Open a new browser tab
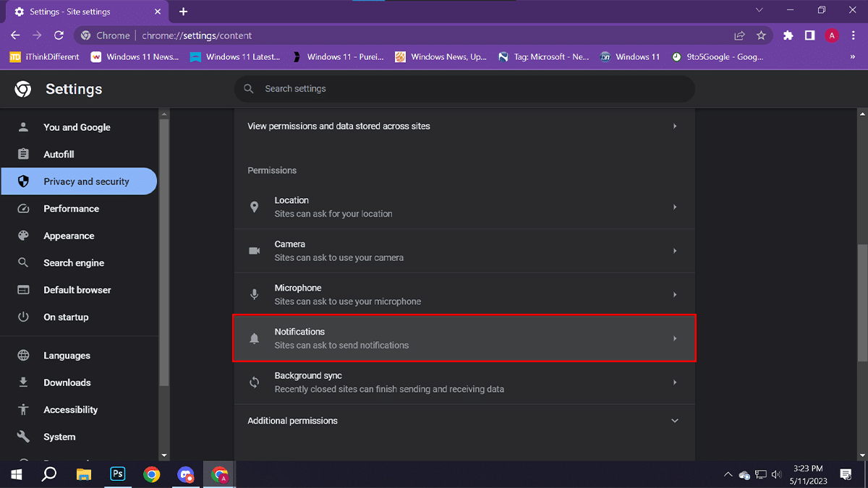Screen dimensions: 868x488 pos(184,12)
